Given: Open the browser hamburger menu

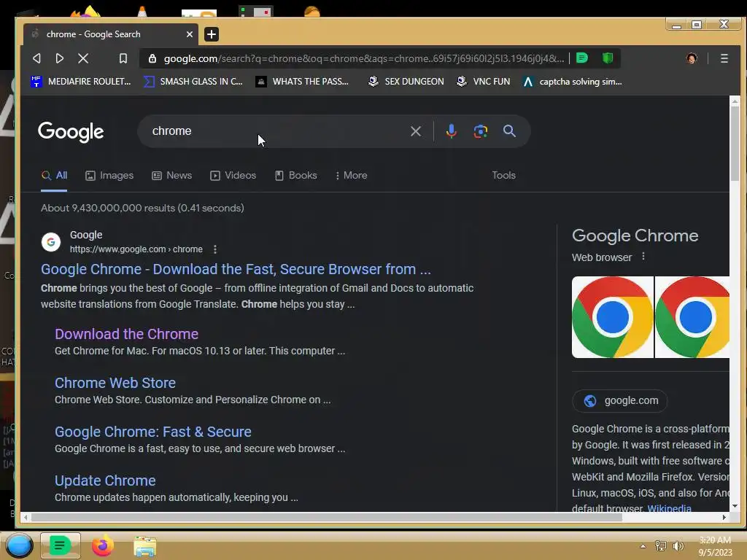Looking at the screenshot, I should [724, 58].
